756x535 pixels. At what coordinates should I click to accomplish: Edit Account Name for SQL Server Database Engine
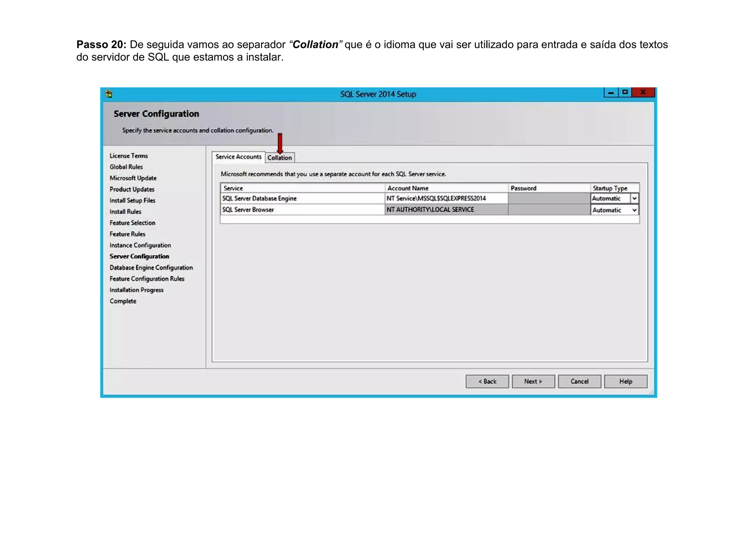[446, 198]
